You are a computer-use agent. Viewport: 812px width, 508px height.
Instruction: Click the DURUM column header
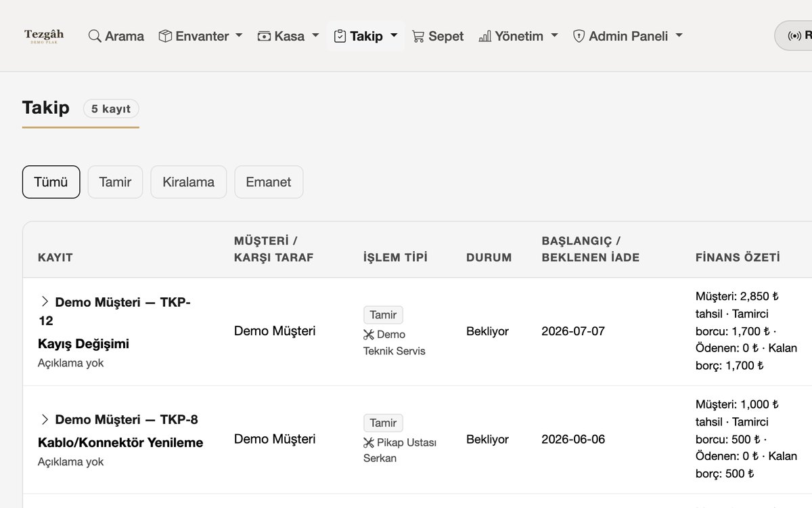(489, 257)
